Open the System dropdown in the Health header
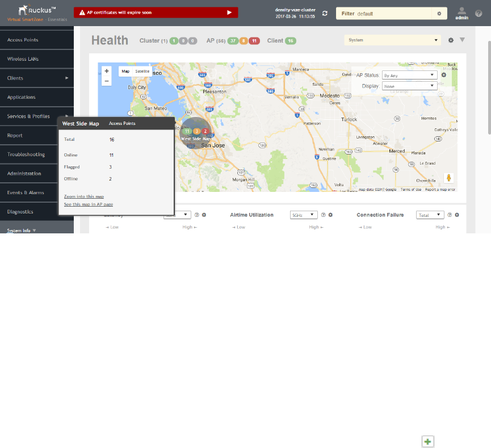 point(392,40)
